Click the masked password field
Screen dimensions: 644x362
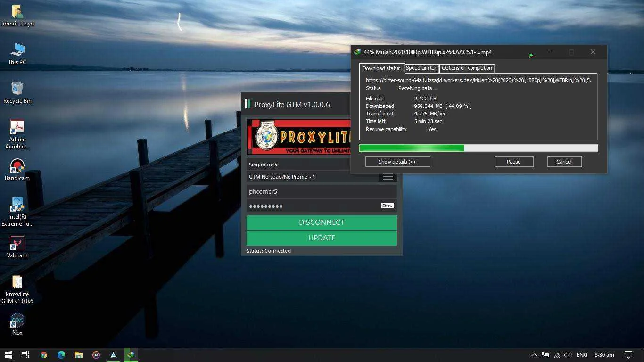pos(313,206)
